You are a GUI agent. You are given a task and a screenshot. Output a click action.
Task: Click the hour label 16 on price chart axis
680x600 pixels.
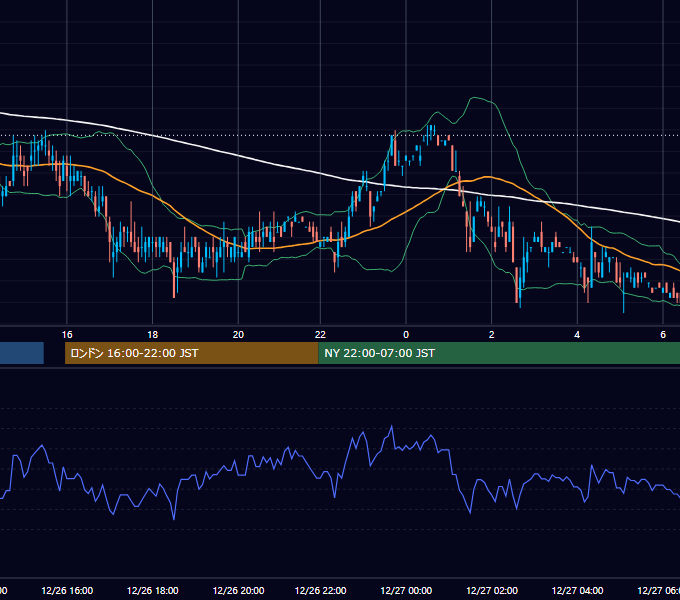click(67, 335)
